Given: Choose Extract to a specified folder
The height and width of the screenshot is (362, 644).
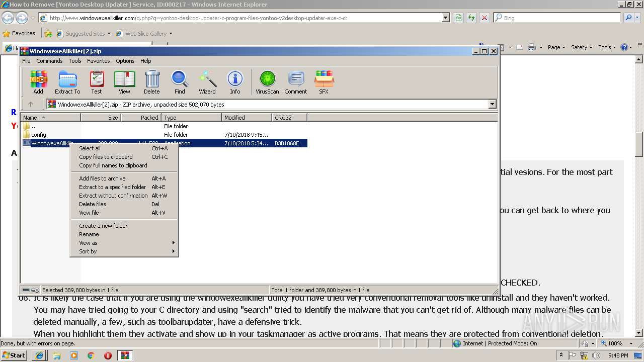Looking at the screenshot, I should tap(124, 187).
